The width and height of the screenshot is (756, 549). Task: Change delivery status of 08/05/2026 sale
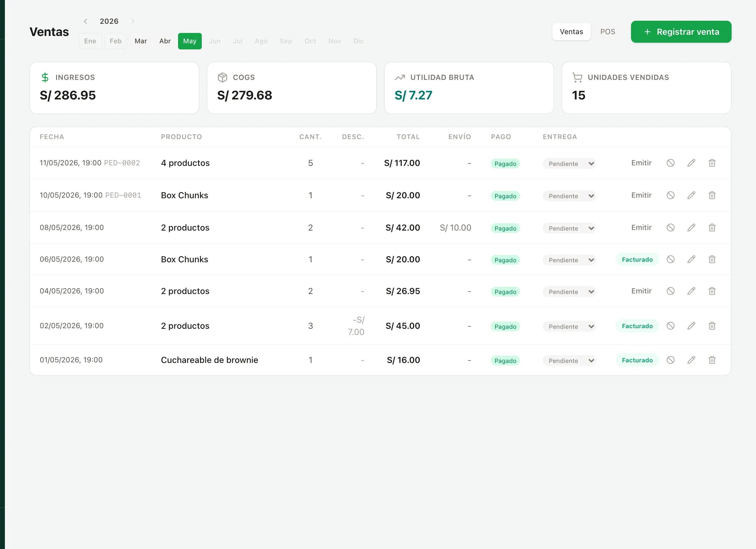tap(569, 228)
